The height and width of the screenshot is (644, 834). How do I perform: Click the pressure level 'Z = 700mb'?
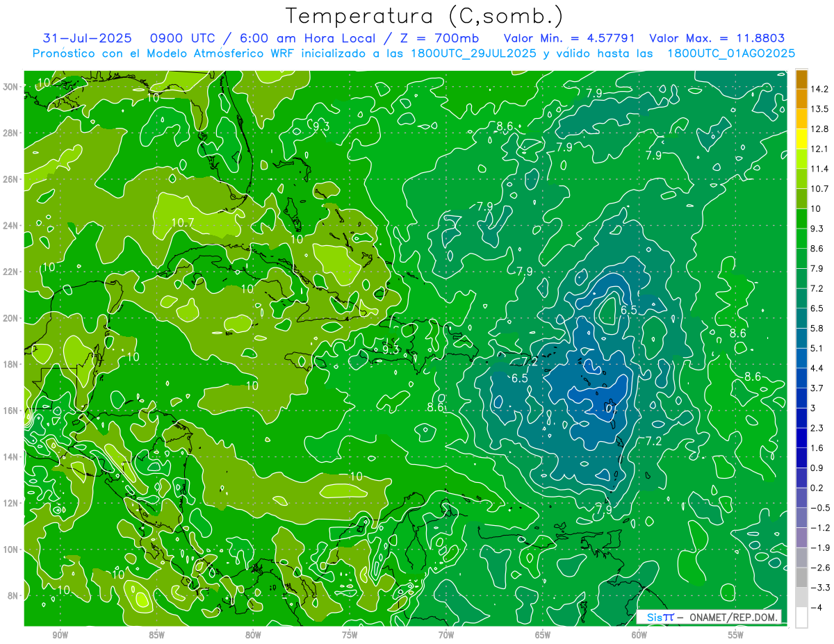click(x=436, y=38)
